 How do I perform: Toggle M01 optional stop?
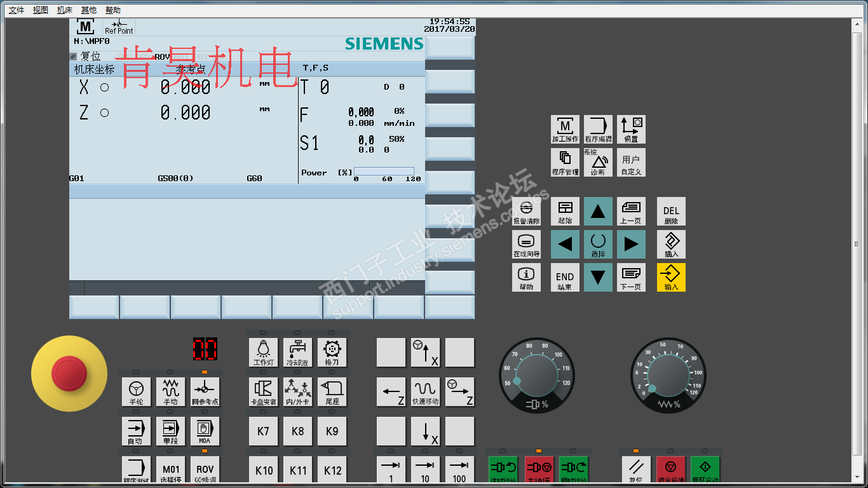point(170,470)
